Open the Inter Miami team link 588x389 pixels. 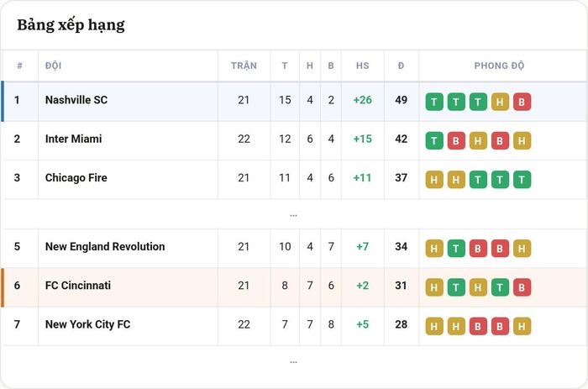(74, 139)
